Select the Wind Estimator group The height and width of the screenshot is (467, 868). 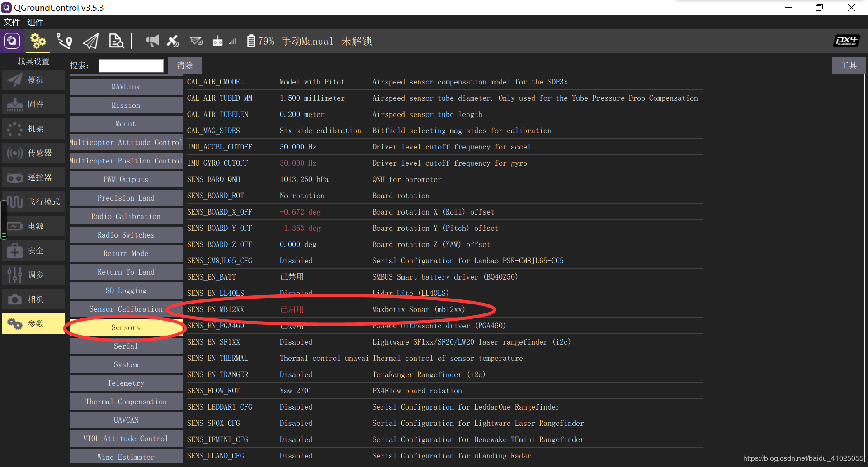point(126,456)
